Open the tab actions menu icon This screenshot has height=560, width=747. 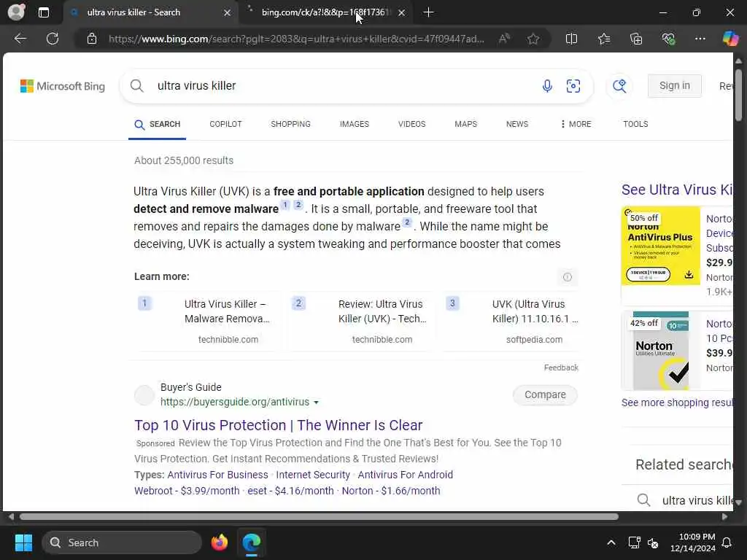43,12
